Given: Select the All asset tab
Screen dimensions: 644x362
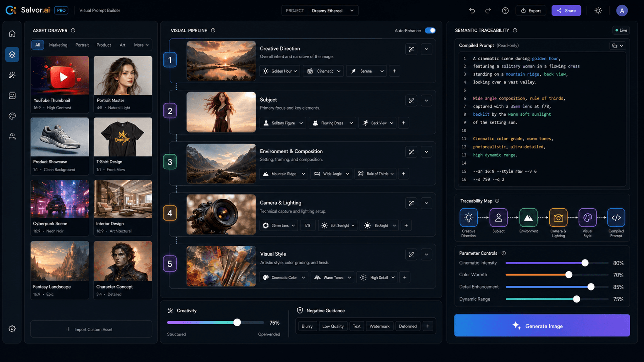Looking at the screenshot, I should tap(37, 45).
